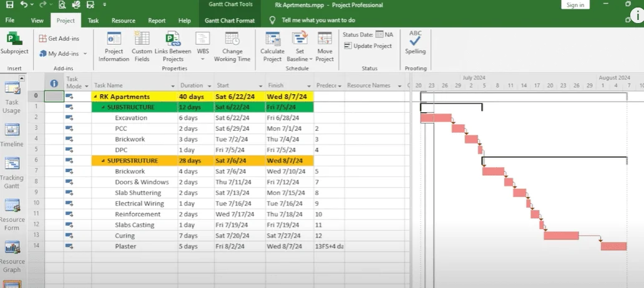This screenshot has width=644, height=288.
Task: Click Update Project
Action: [x=368, y=46]
